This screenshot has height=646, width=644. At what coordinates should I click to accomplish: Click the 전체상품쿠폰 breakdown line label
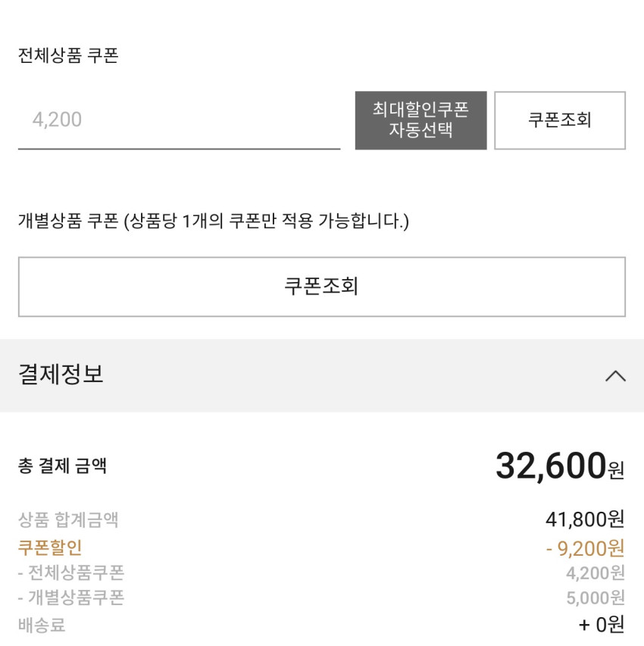coord(71,572)
